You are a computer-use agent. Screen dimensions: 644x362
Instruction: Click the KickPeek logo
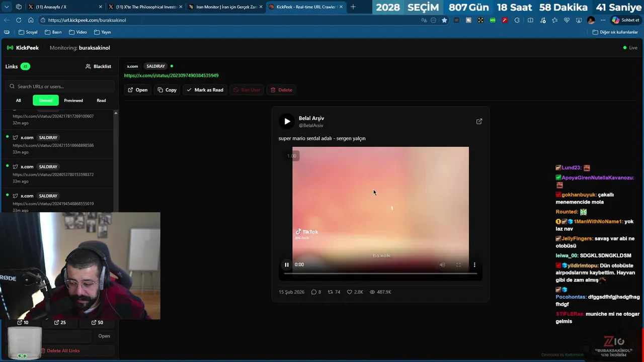[x=23, y=48]
